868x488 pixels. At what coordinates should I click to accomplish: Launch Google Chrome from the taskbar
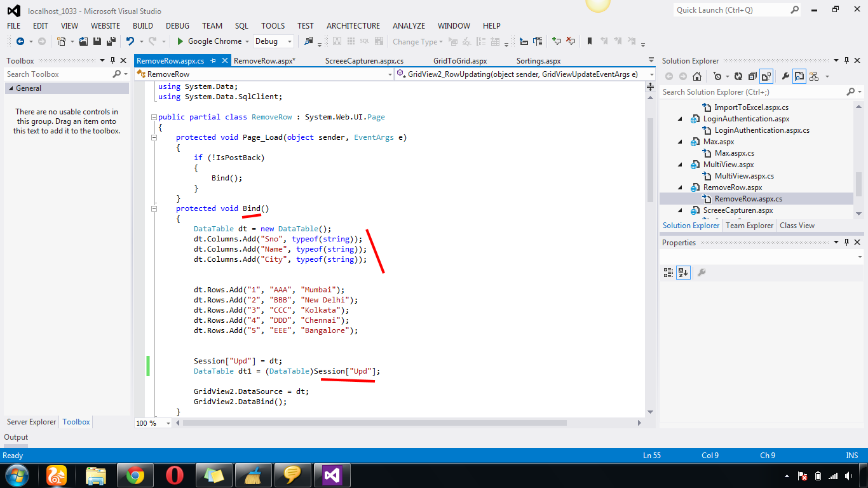pos(135,475)
